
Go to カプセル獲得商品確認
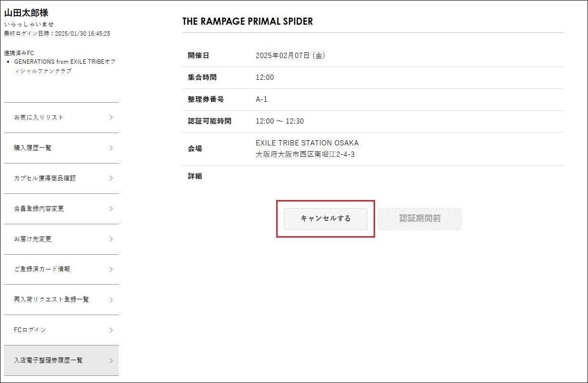pyautogui.click(x=61, y=178)
